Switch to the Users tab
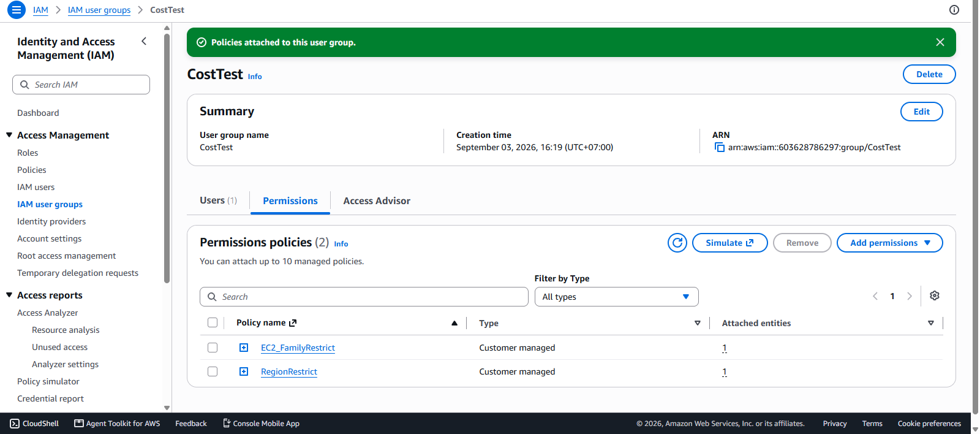 [x=218, y=200]
